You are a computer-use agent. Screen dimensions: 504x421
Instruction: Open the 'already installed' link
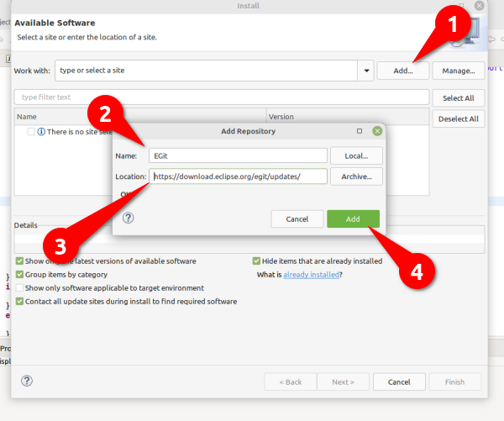coord(311,275)
